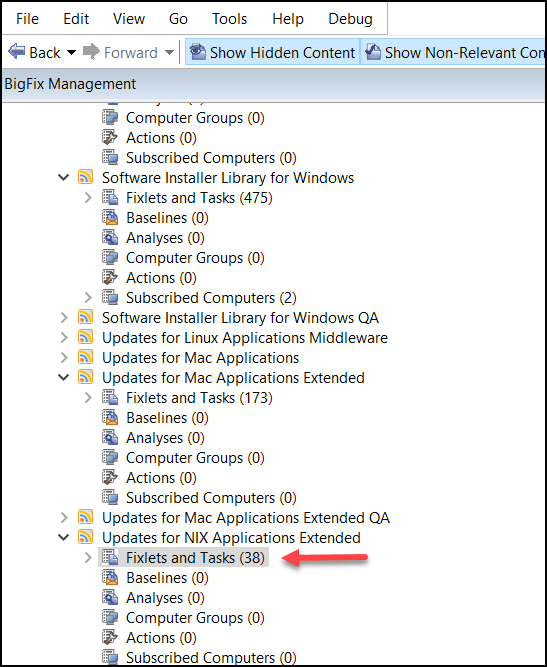Click Baselines icon under Software Installer Library for Windows

click(x=110, y=217)
